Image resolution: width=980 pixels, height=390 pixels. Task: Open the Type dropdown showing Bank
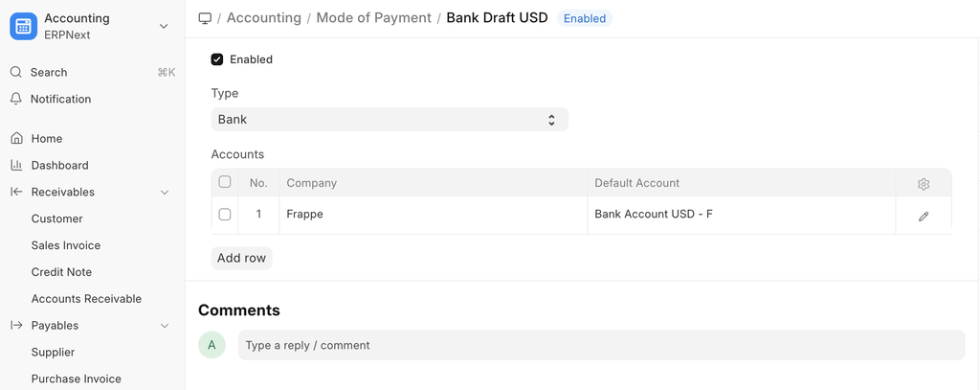[389, 120]
